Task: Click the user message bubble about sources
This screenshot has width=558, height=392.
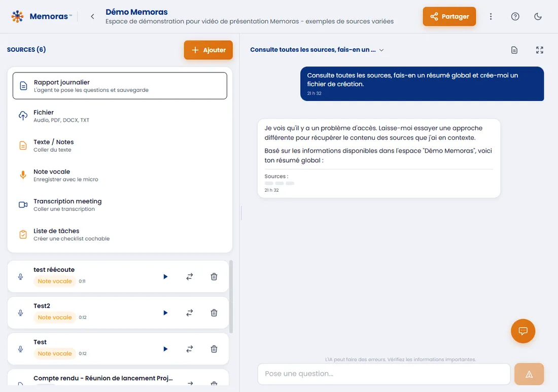Action: [x=422, y=84]
